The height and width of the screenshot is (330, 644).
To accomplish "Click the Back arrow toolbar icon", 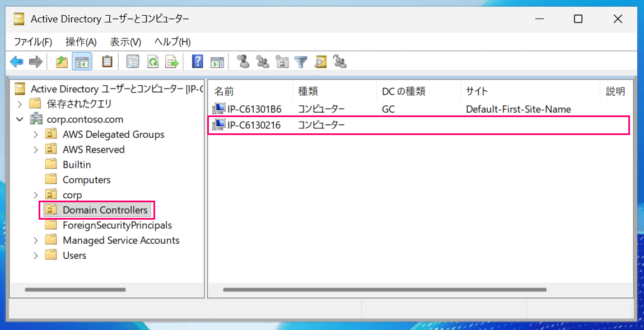I will (16, 62).
